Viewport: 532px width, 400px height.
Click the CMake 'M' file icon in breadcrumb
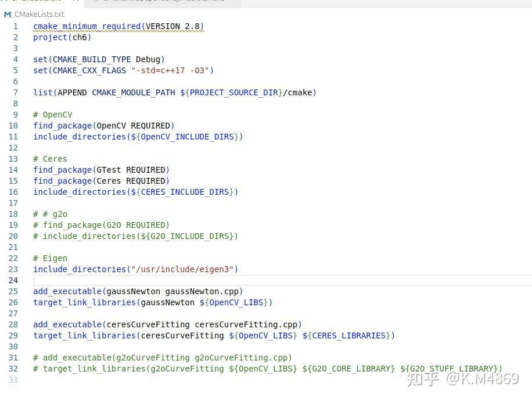pyautogui.click(x=8, y=15)
